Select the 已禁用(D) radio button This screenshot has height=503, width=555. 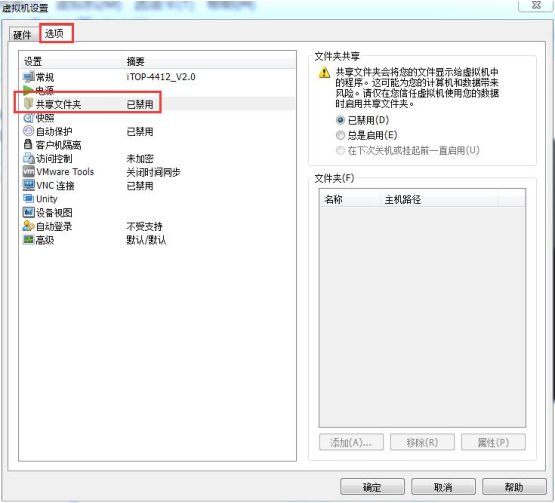pos(340,120)
